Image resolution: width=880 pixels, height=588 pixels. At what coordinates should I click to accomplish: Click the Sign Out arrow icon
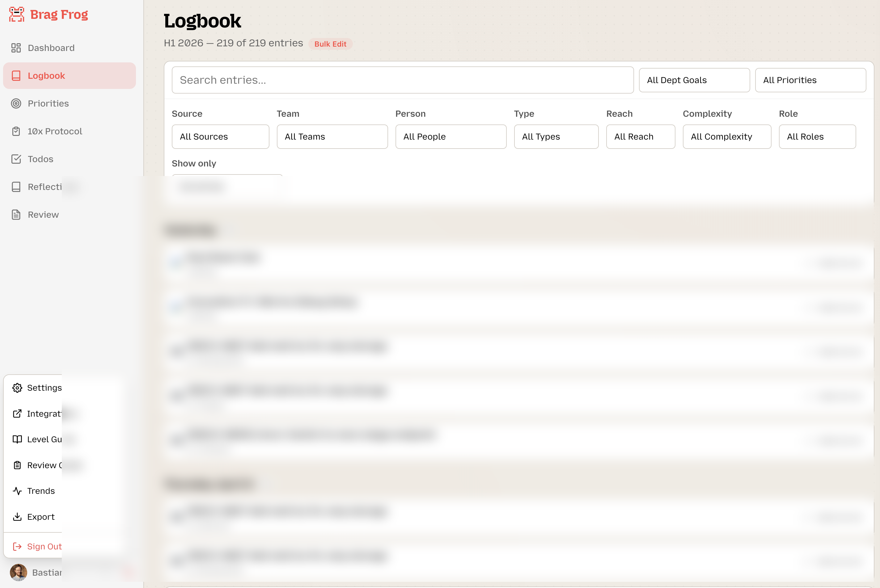17,546
